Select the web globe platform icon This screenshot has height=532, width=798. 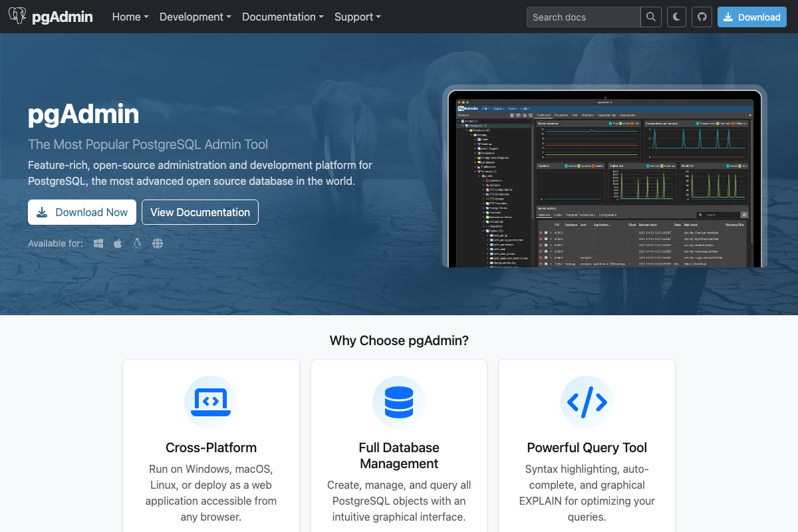coord(158,243)
